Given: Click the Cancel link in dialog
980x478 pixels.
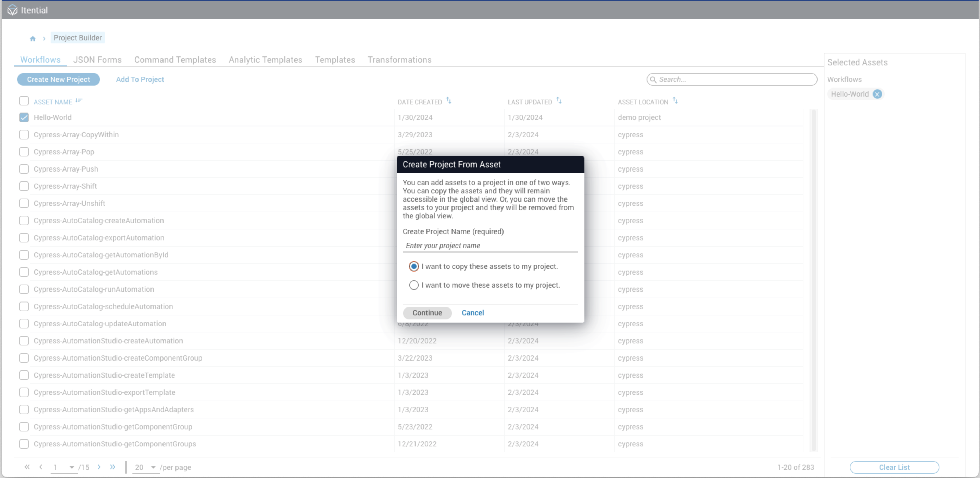Looking at the screenshot, I should coord(473,313).
